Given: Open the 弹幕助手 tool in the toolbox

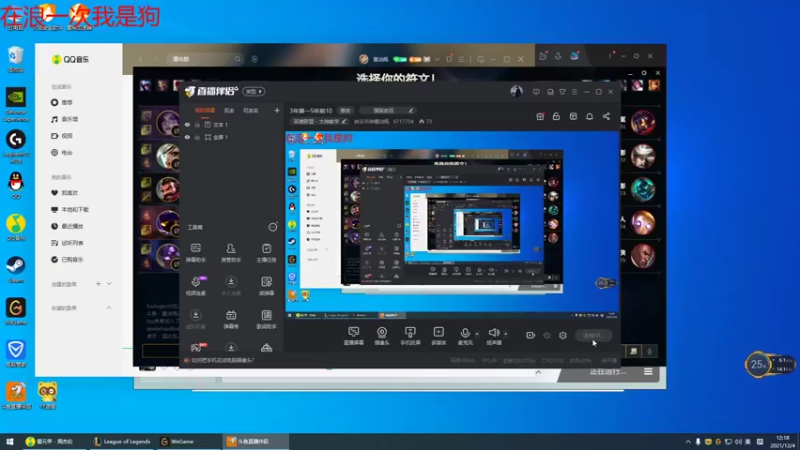Looking at the screenshot, I should tap(195, 253).
